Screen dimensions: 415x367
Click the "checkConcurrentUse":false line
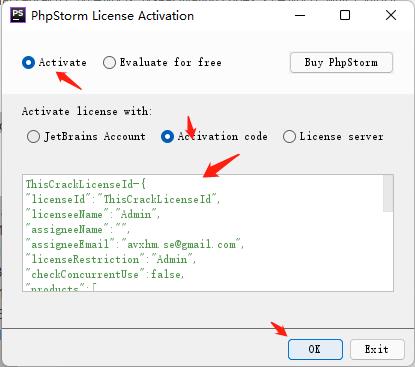pos(105,275)
